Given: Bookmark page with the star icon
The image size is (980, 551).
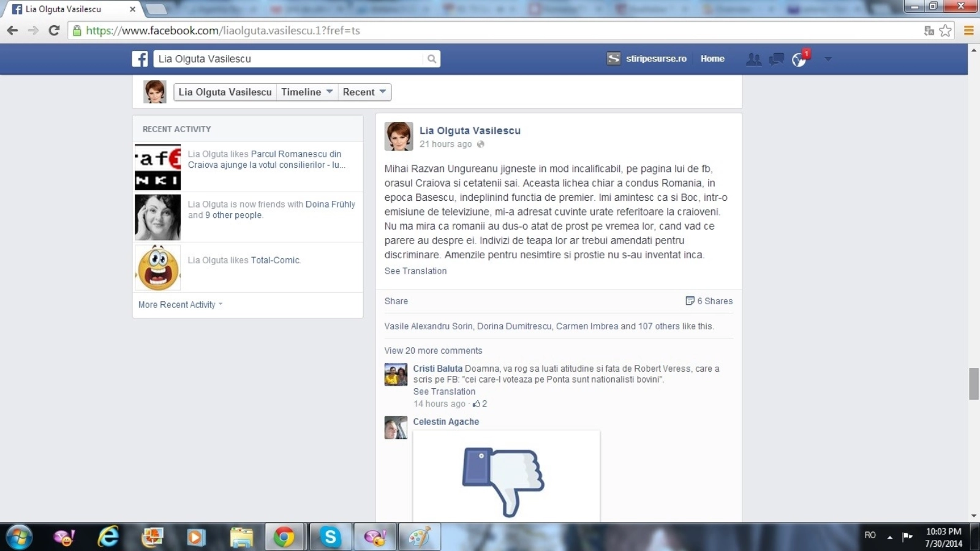Looking at the screenshot, I should tap(946, 31).
